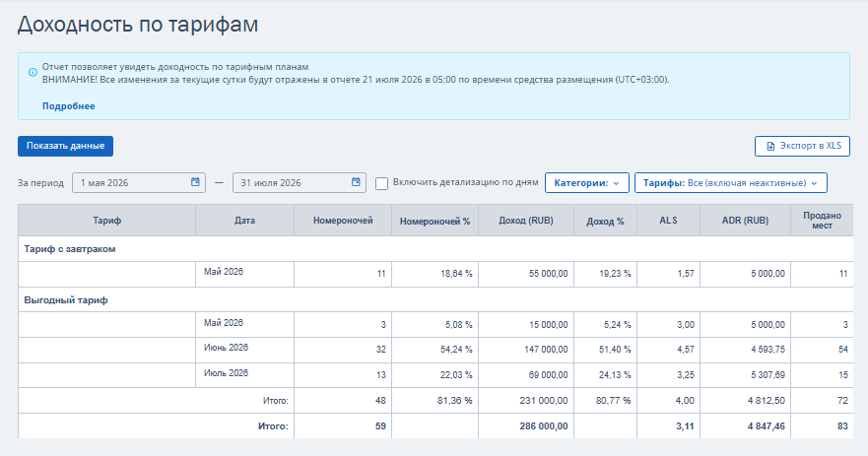This screenshot has width=868, height=456.
Task: Click the 19,23 % income share cell
Action: [x=605, y=274]
